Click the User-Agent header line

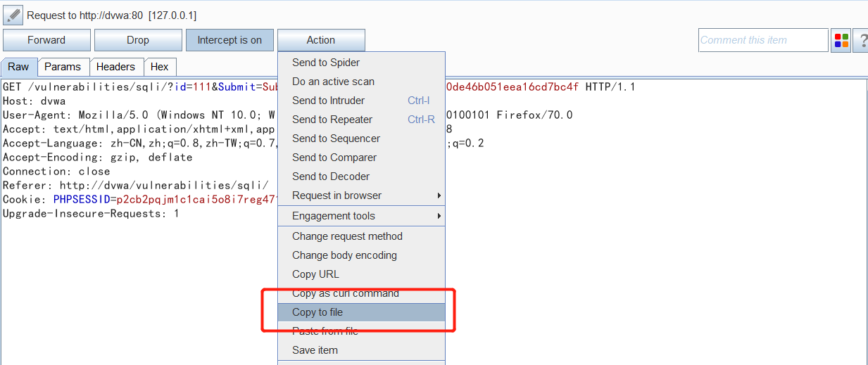click(140, 115)
